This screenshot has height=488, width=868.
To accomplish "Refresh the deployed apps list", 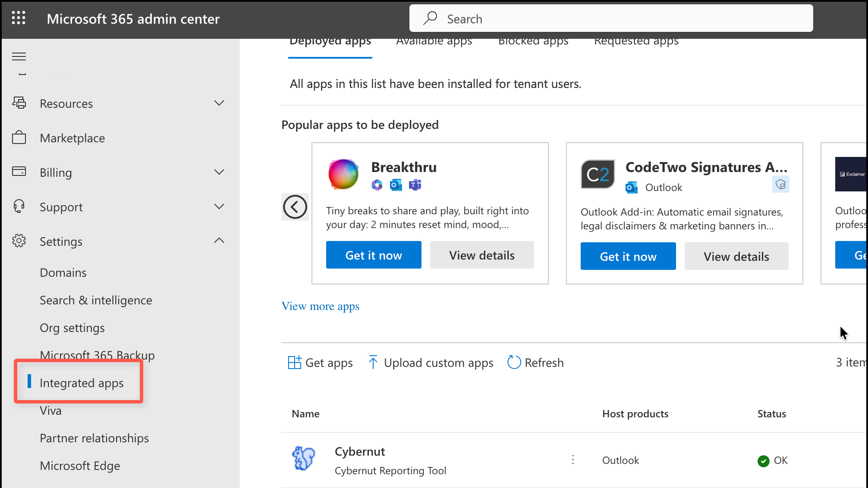I will 536,363.
